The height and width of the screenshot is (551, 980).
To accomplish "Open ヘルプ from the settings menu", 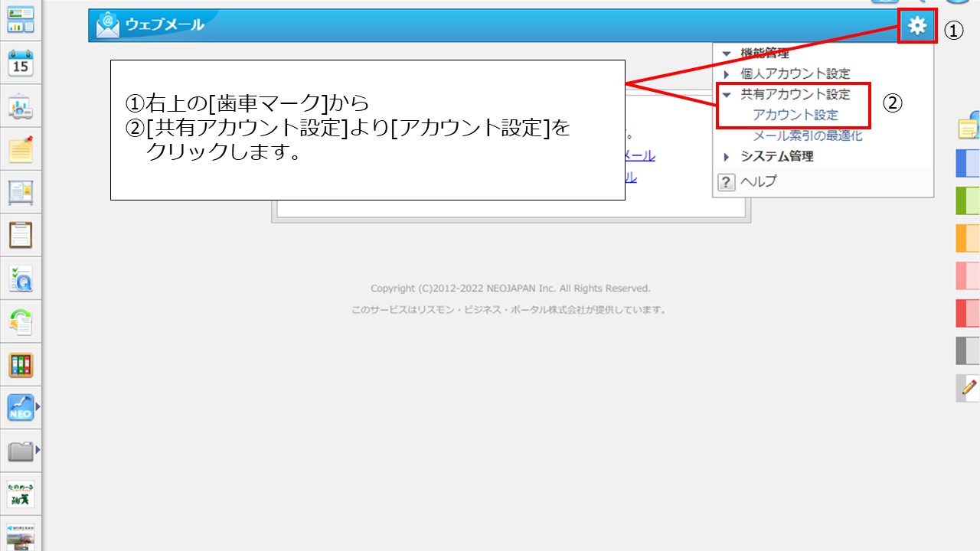I will coord(757,181).
